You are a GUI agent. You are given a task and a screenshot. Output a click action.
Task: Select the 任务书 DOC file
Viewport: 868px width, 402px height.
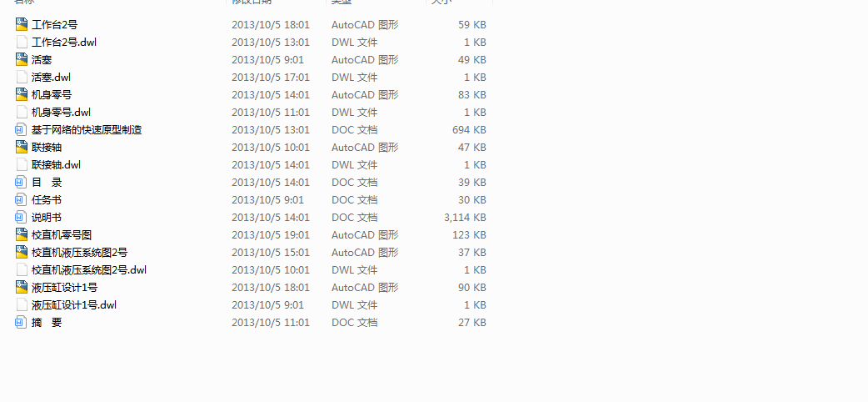[x=47, y=200]
